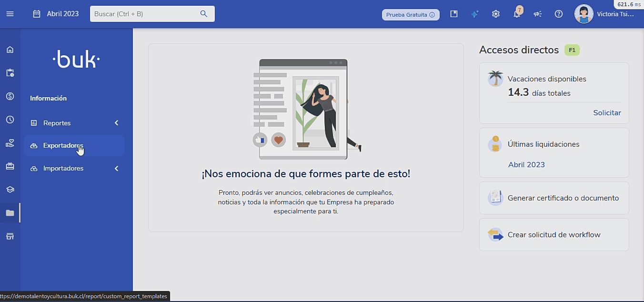This screenshot has width=644, height=302.
Task: Open the settings gear icon
Action: (x=495, y=14)
